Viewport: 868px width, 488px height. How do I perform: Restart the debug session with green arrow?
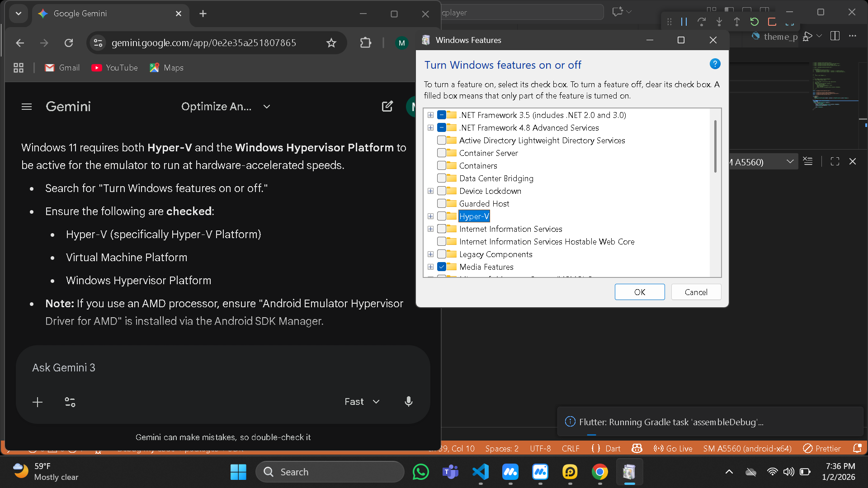coord(755,22)
